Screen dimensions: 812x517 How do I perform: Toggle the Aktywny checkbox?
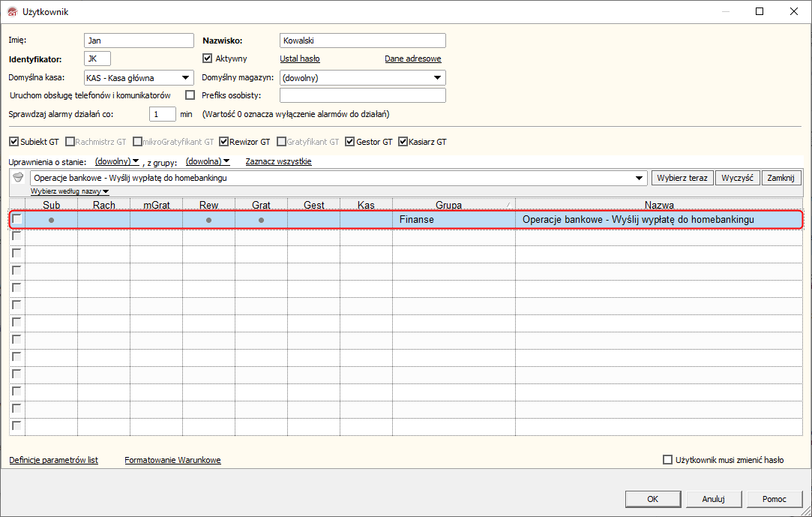tap(207, 58)
